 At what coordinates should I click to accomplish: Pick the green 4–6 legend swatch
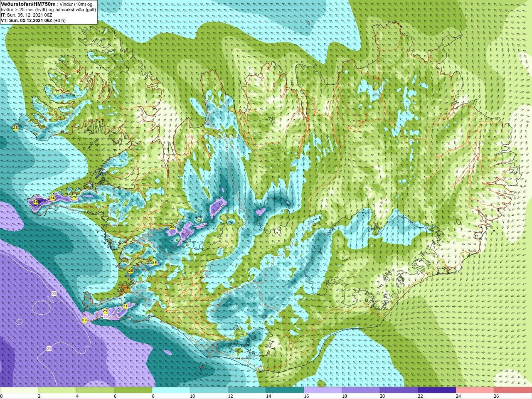click(x=95, y=390)
